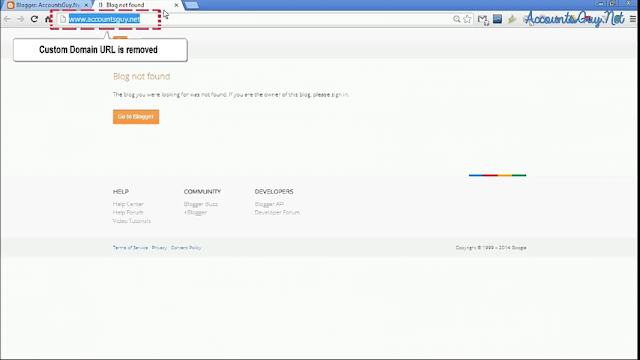640x360 pixels.
Task: Click the browser Forward arrow
Action: 20,19
